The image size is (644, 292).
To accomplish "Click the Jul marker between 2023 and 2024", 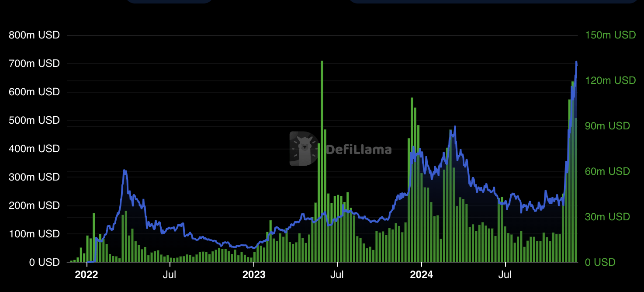I will (x=505, y=275).
